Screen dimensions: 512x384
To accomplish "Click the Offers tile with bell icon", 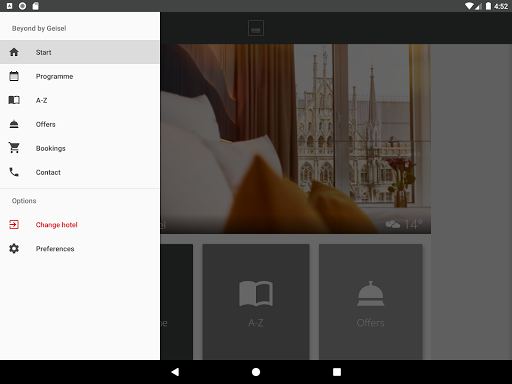I will [x=370, y=302].
